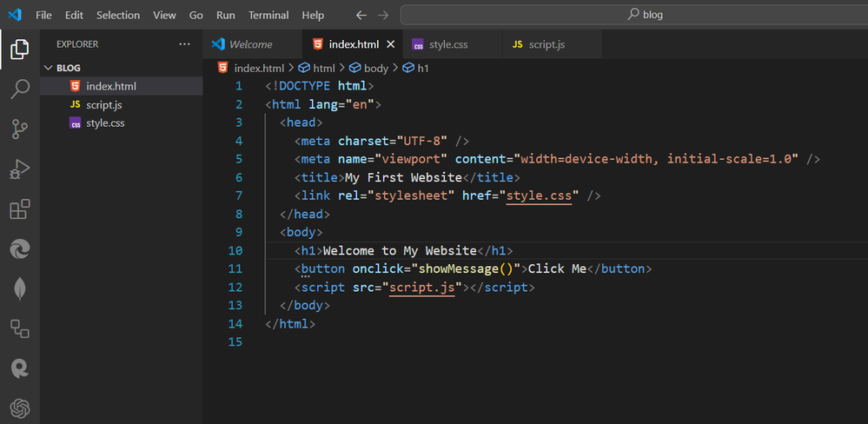Open the ChatGPT extension icon in activity bar
The width and height of the screenshot is (868, 424).
pos(20,409)
